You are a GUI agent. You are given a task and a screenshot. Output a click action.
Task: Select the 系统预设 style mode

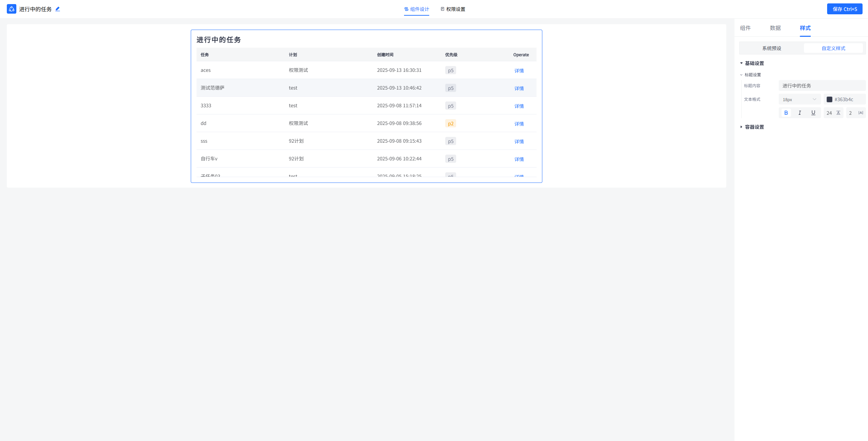(x=772, y=48)
